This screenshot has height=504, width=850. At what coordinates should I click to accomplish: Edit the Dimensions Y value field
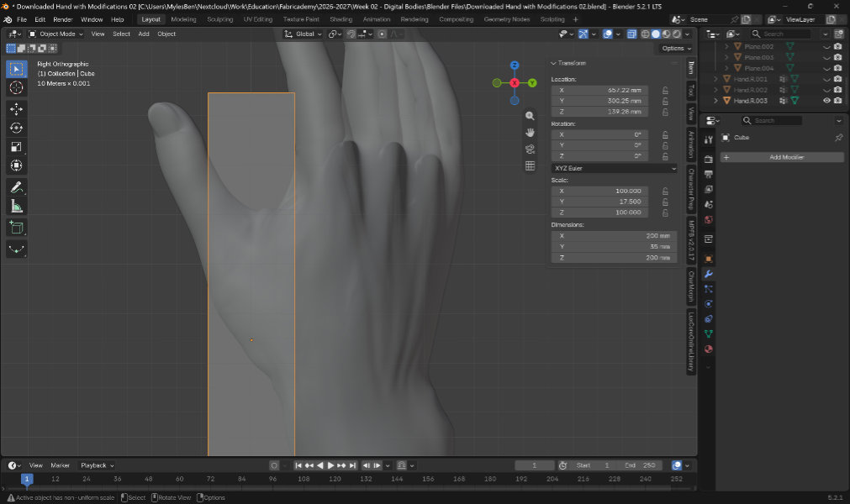(615, 247)
